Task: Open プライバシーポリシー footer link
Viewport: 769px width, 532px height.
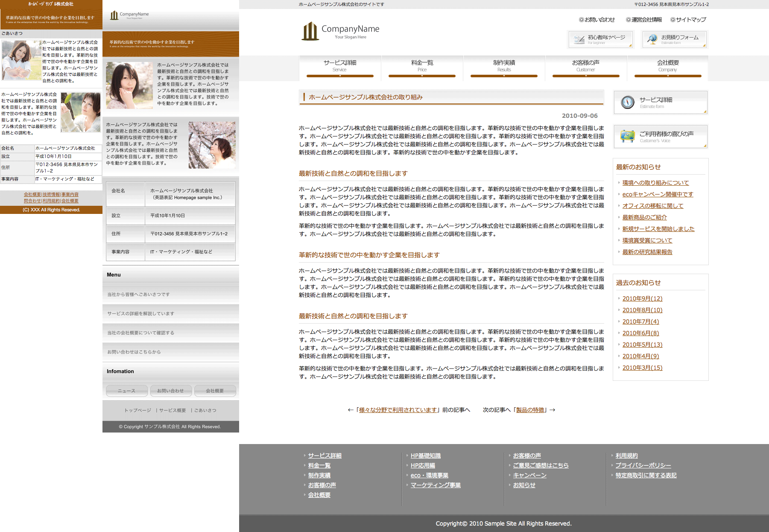Action: point(643,465)
